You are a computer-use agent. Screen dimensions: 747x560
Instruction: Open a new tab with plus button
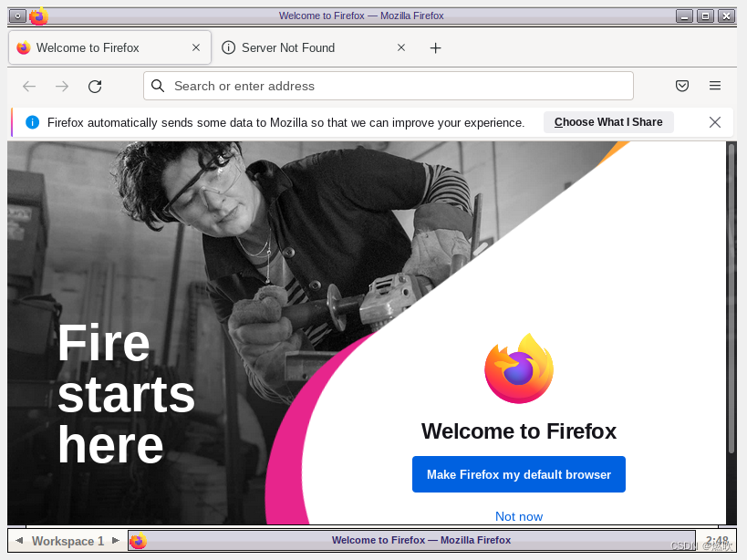tap(435, 48)
